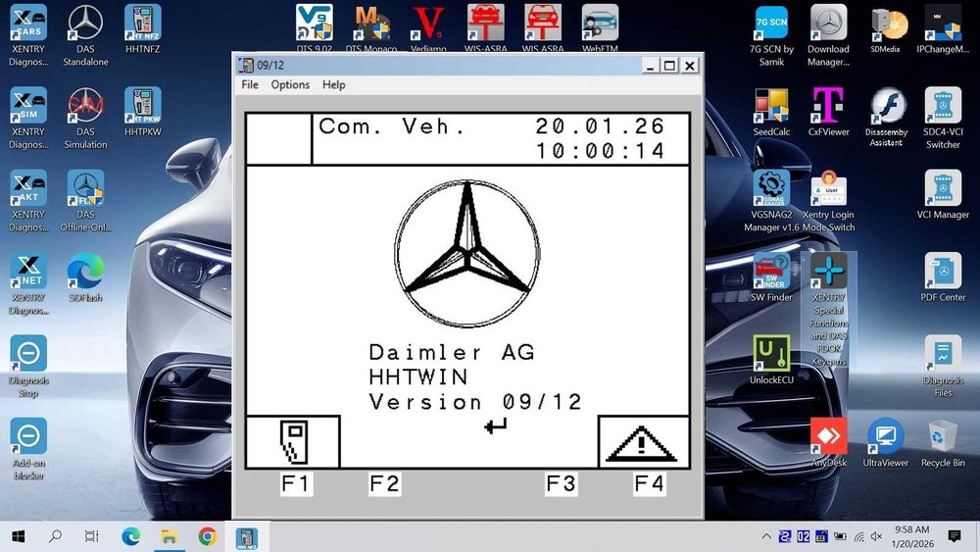Click the 'Com. Veh.' header text
980x552 pixels.
392,126
